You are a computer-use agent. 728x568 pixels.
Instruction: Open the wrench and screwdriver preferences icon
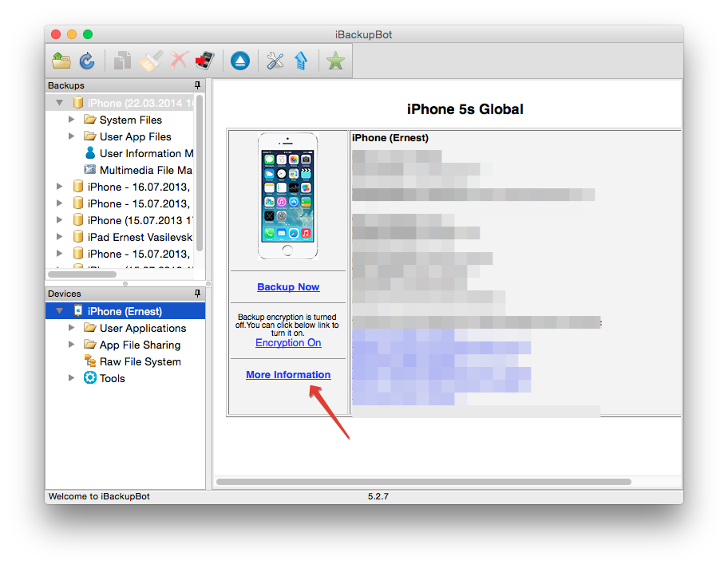tap(275, 61)
